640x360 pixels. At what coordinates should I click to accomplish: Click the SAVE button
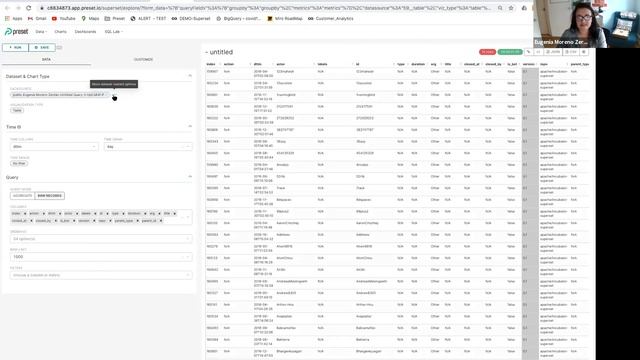point(42,47)
